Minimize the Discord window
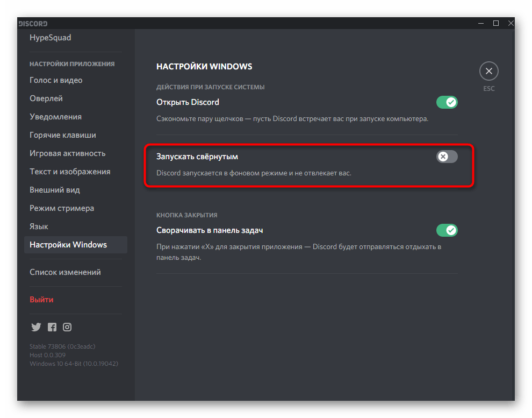532x418 pixels. click(481, 23)
